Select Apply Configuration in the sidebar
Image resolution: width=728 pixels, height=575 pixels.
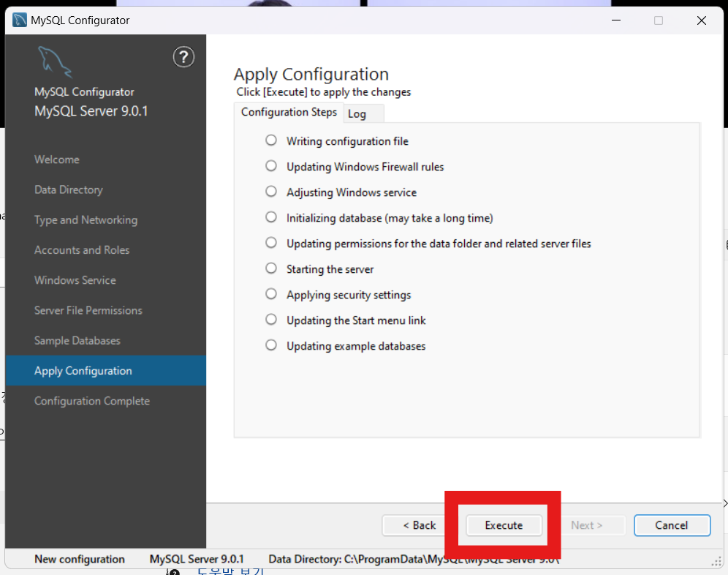coord(106,370)
